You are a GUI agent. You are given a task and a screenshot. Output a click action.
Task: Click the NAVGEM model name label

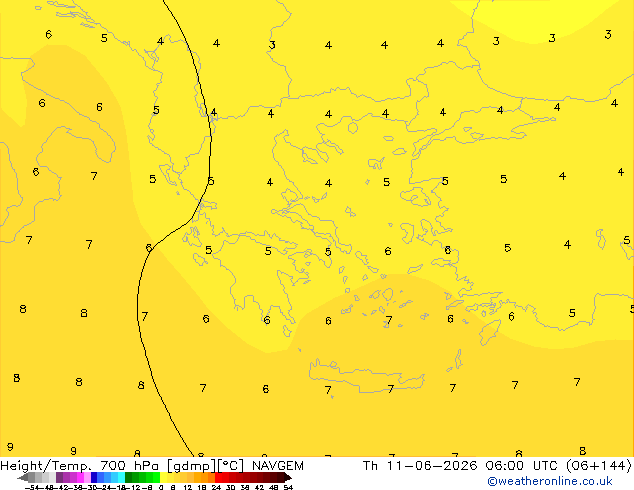278,466
